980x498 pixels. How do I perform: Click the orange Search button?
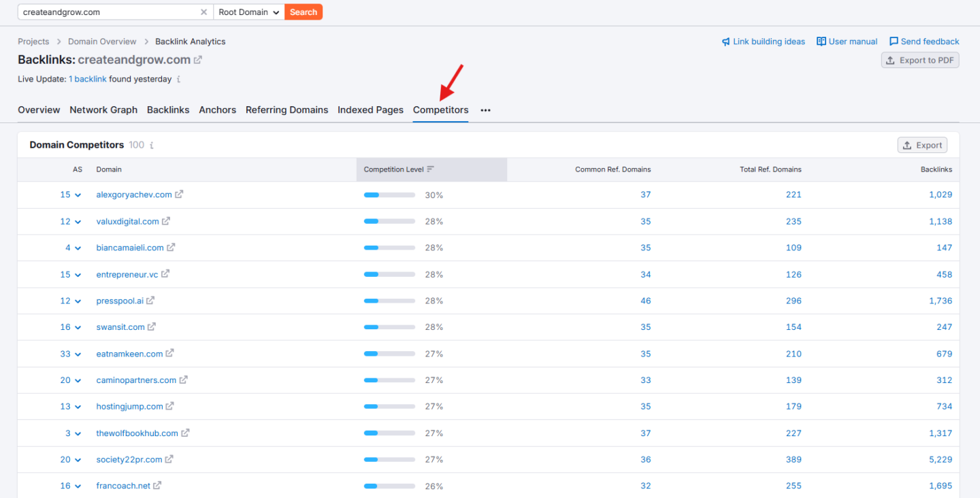(304, 12)
